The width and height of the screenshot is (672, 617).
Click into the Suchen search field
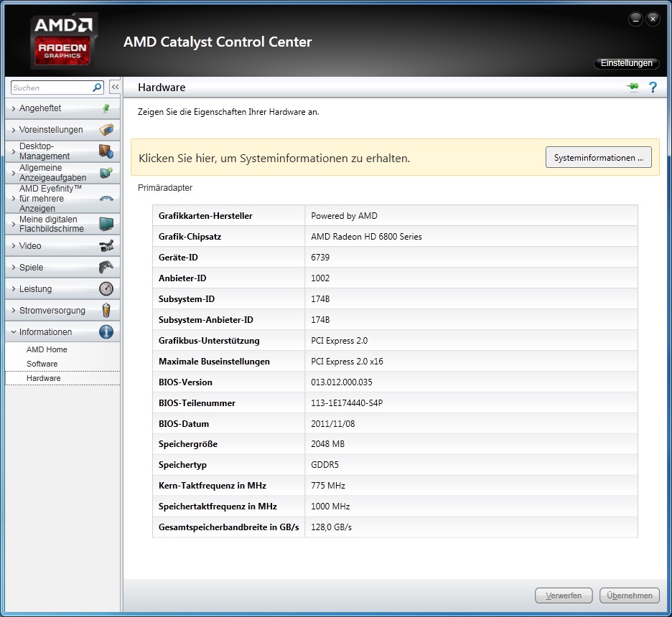52,88
